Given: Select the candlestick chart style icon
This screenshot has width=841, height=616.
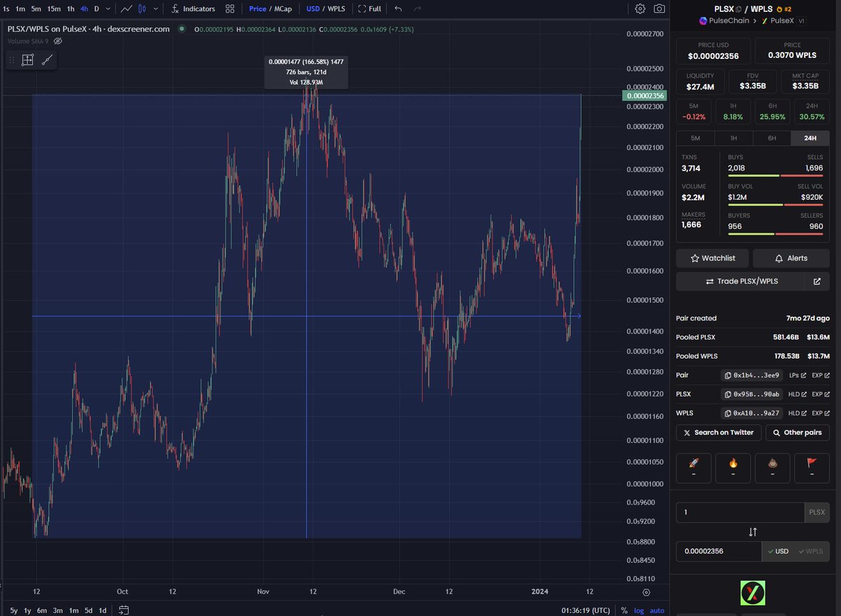Looking at the screenshot, I should pos(143,9).
